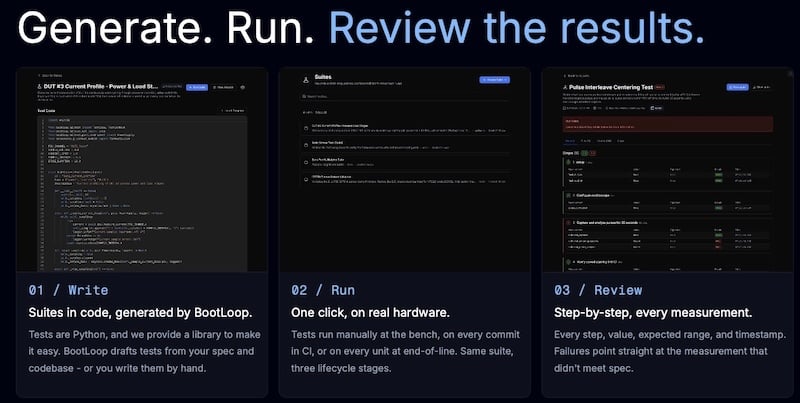Click 'Step-by-step, every measurement.' heading

(653, 313)
